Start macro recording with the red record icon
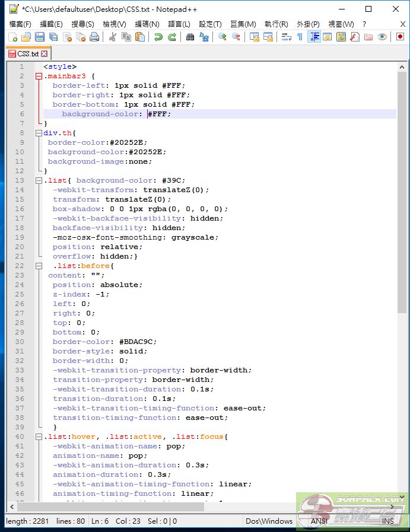 pyautogui.click(x=400, y=37)
